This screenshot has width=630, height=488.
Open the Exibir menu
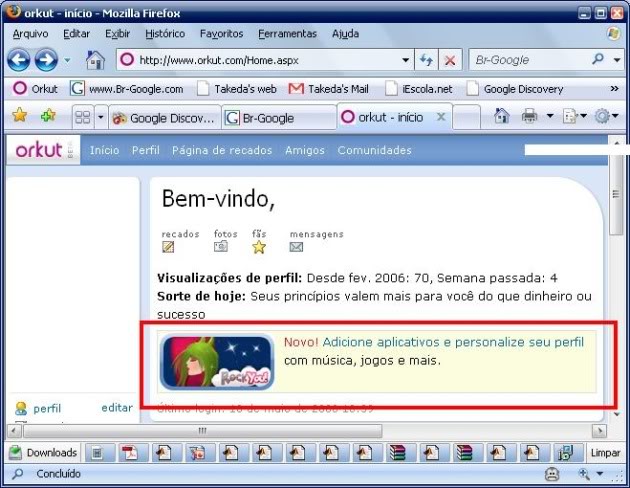click(x=117, y=34)
